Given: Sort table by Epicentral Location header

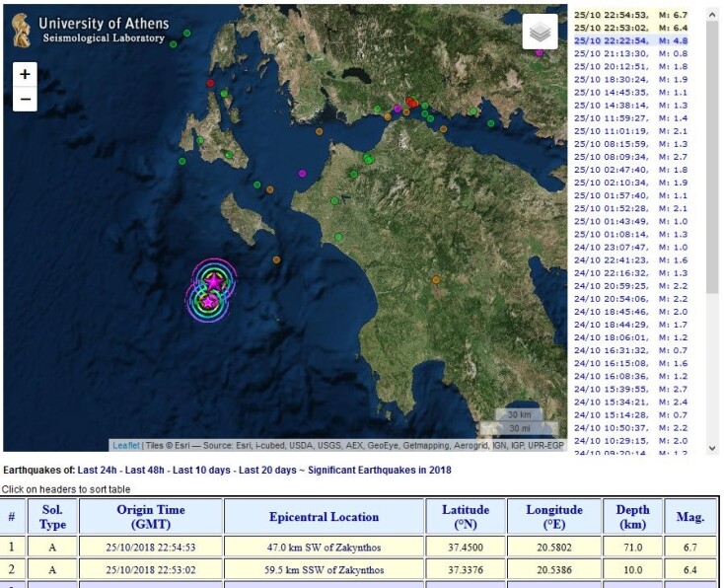Looking at the screenshot, I should point(324,517).
